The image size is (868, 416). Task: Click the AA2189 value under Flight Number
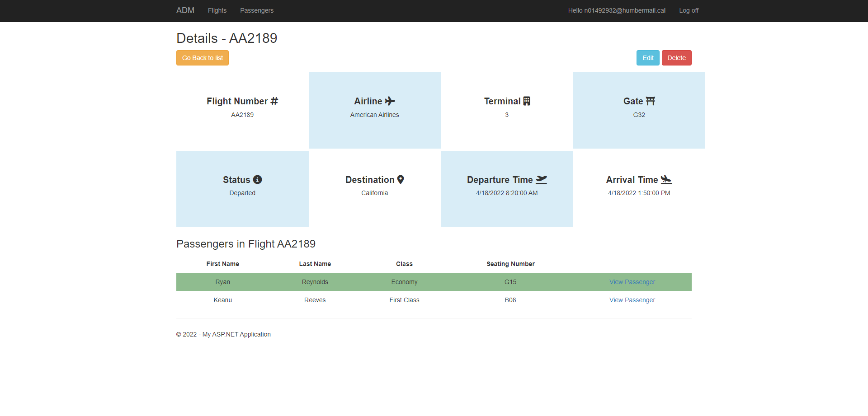[x=242, y=115]
